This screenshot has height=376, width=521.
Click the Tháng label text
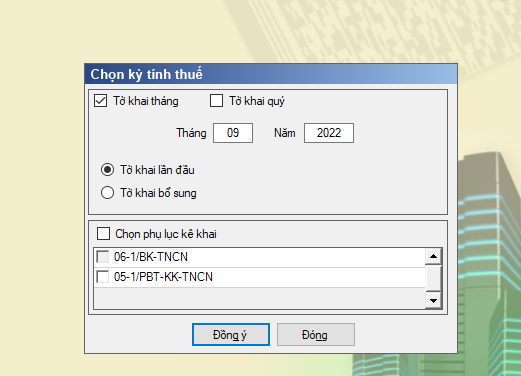click(191, 133)
